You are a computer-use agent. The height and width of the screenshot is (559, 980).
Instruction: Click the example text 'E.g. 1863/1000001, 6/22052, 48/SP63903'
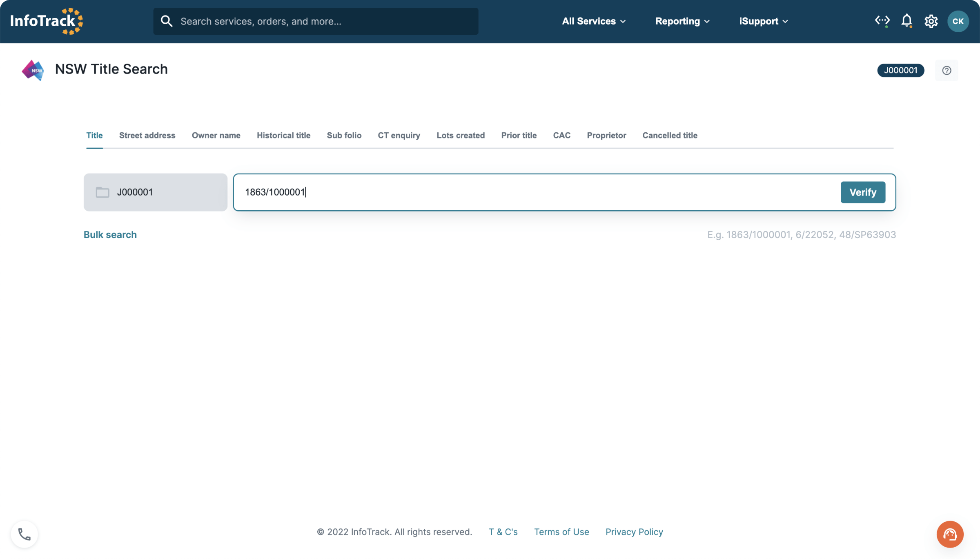coord(802,235)
